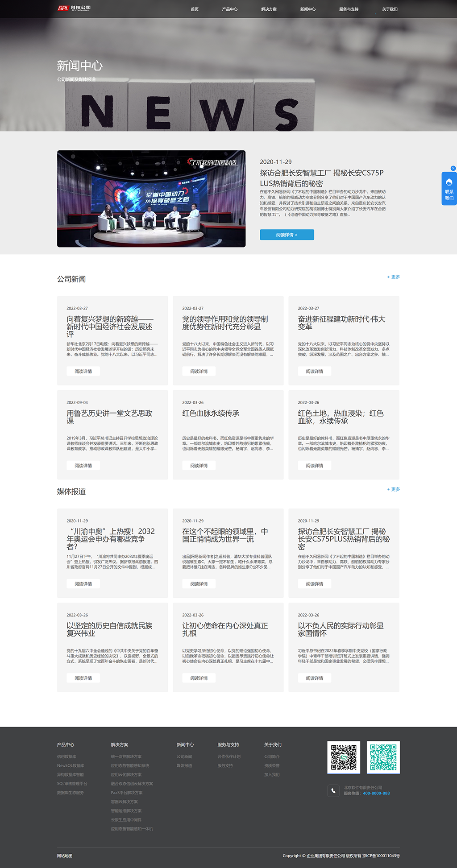Select 解决方案 in the top navigation bar
Viewport: 457px width, 868px height.
click(x=269, y=9)
